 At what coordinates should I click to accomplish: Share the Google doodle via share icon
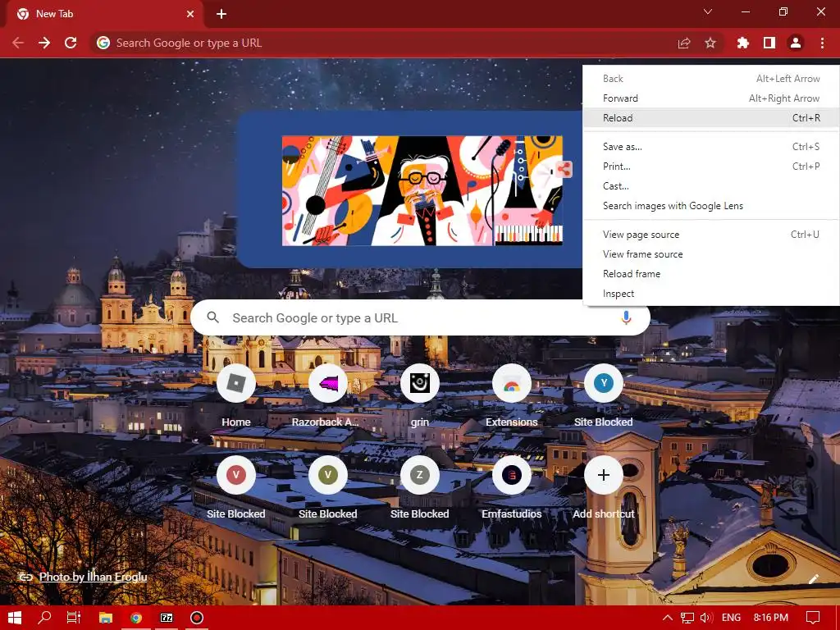(x=564, y=169)
